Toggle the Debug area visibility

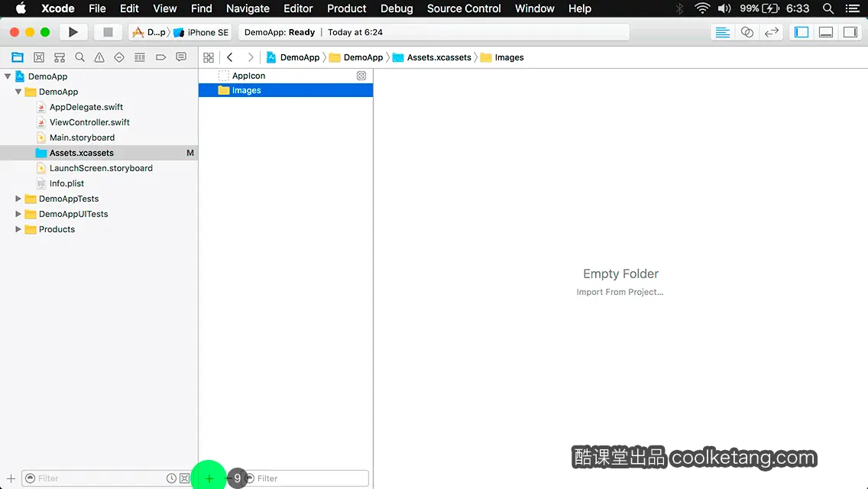click(x=826, y=32)
